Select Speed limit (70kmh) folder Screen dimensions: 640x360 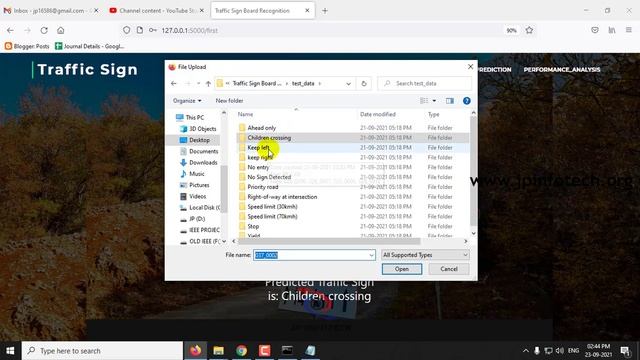pos(272,216)
